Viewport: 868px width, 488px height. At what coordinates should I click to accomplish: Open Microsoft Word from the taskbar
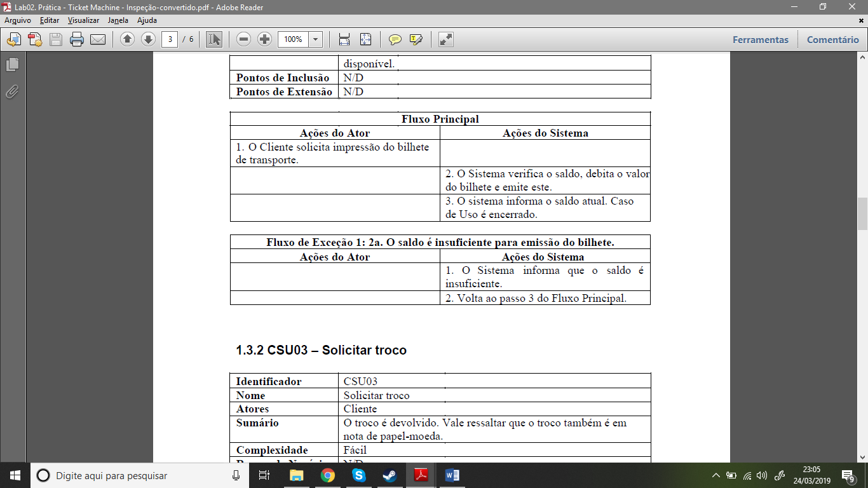pos(452,475)
